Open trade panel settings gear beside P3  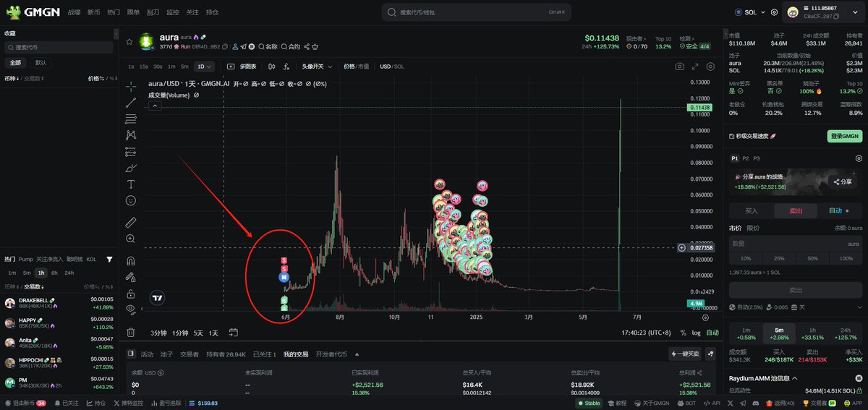859,158
